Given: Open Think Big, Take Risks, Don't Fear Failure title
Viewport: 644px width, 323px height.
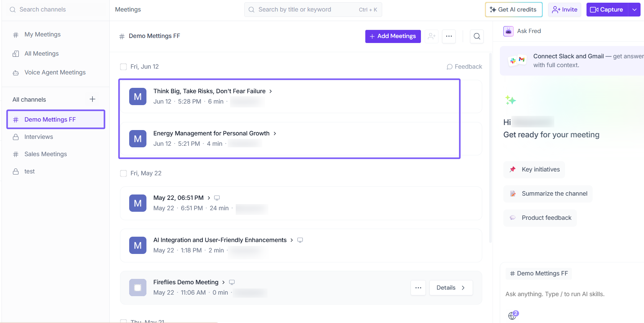Looking at the screenshot, I should 209,91.
